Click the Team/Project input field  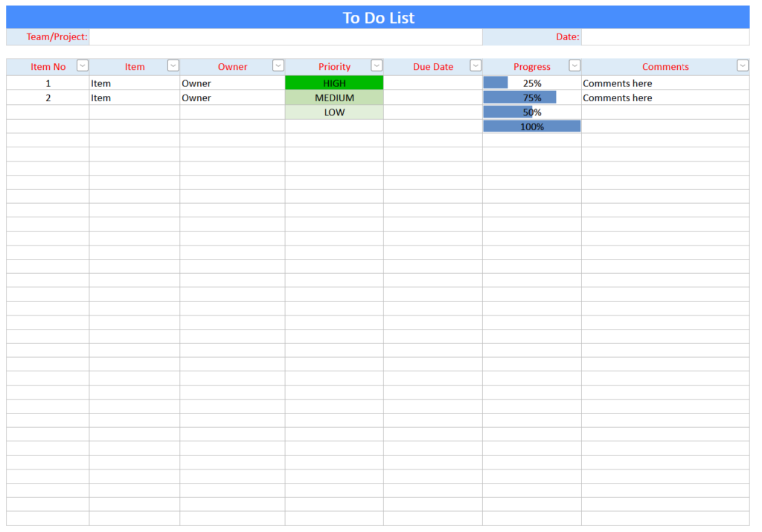286,37
